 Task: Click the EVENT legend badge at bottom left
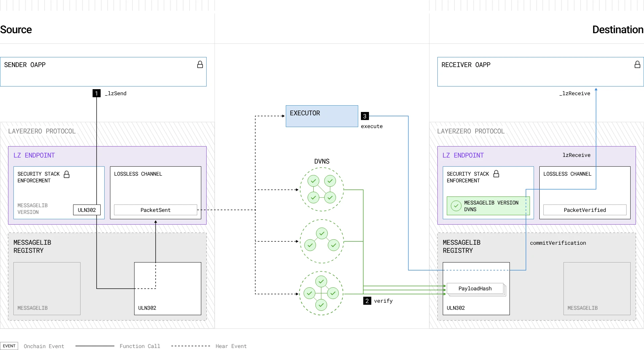point(9,346)
